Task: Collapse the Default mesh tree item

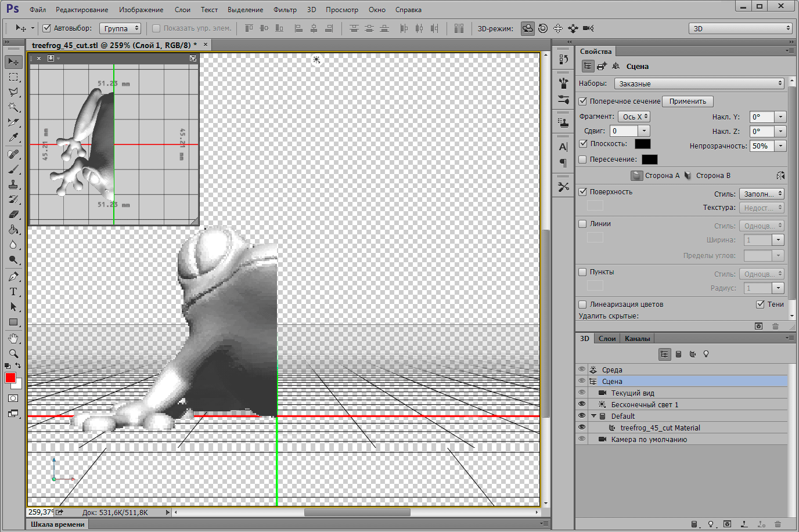Action: 593,416
